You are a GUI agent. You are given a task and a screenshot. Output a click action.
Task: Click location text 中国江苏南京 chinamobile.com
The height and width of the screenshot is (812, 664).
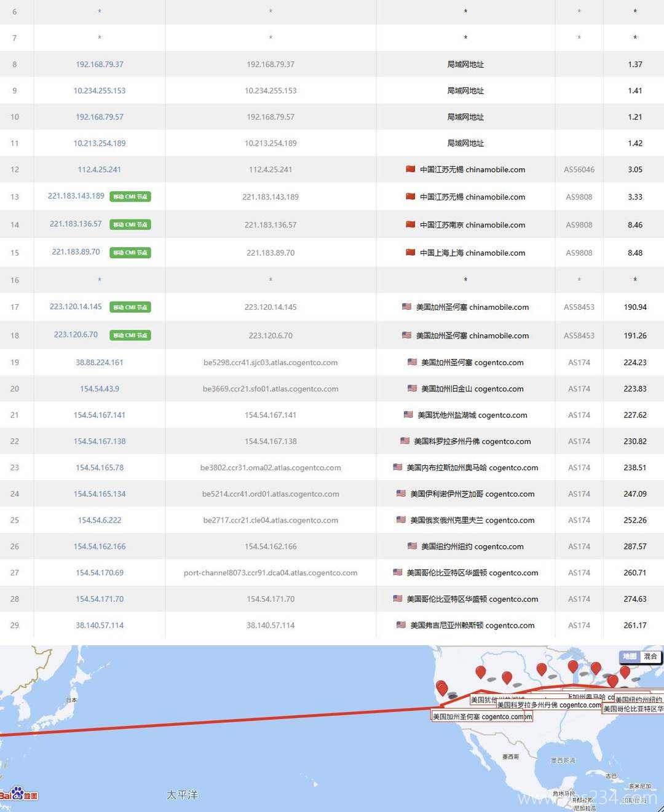472,224
